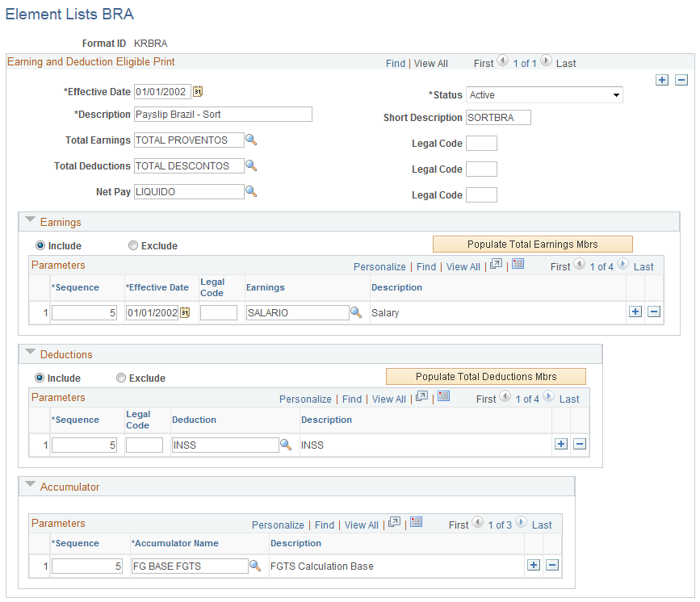
Task: Click the Short Description field SORTBRA
Action: tap(498, 117)
